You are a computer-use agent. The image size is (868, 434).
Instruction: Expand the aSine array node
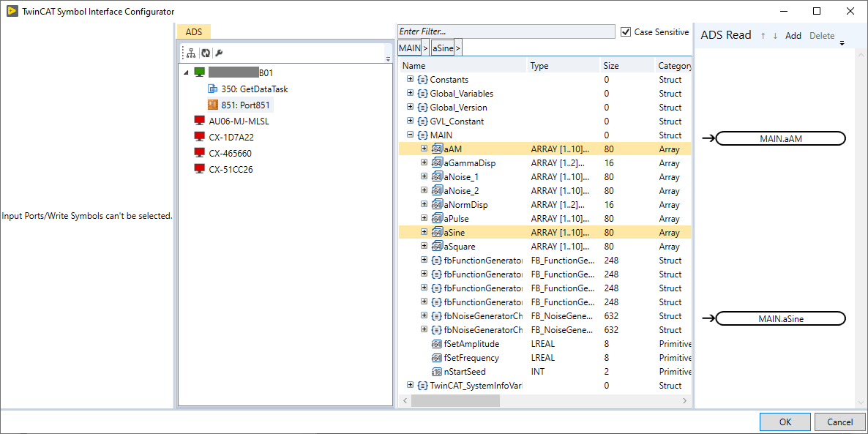[424, 232]
